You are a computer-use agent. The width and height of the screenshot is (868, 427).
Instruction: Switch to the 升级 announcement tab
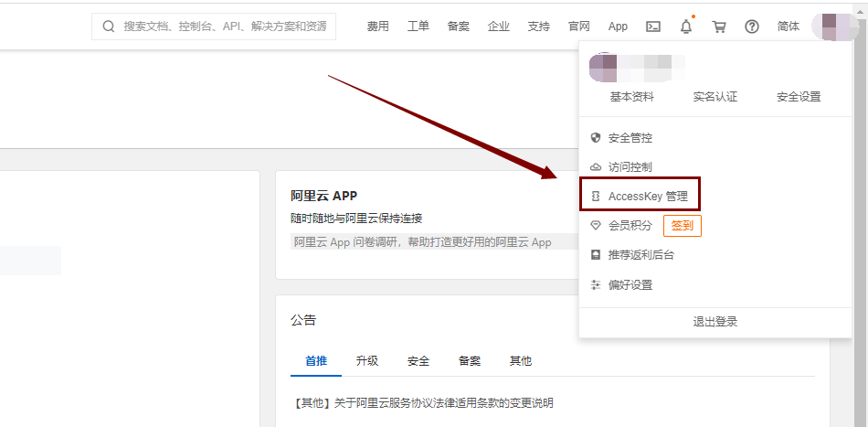[x=367, y=361]
